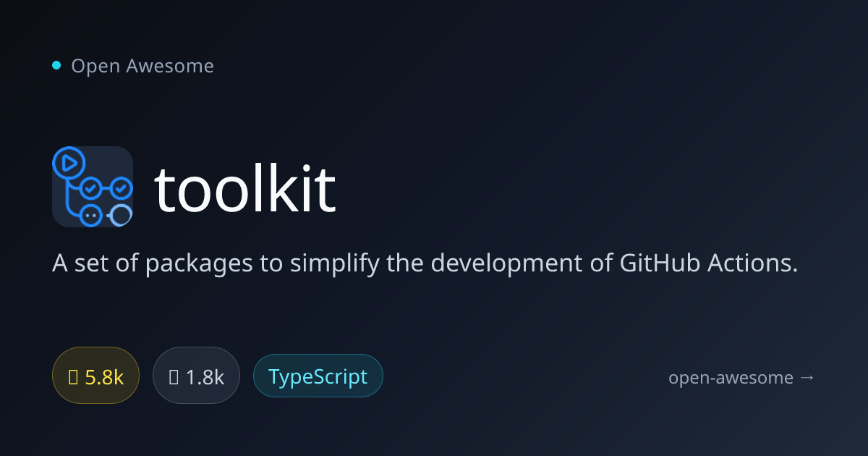
Task: Click the toolkit title text
Action: tap(245, 189)
